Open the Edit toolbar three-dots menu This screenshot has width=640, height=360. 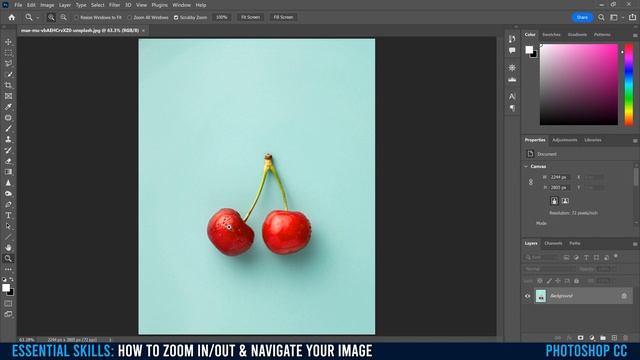click(8, 269)
